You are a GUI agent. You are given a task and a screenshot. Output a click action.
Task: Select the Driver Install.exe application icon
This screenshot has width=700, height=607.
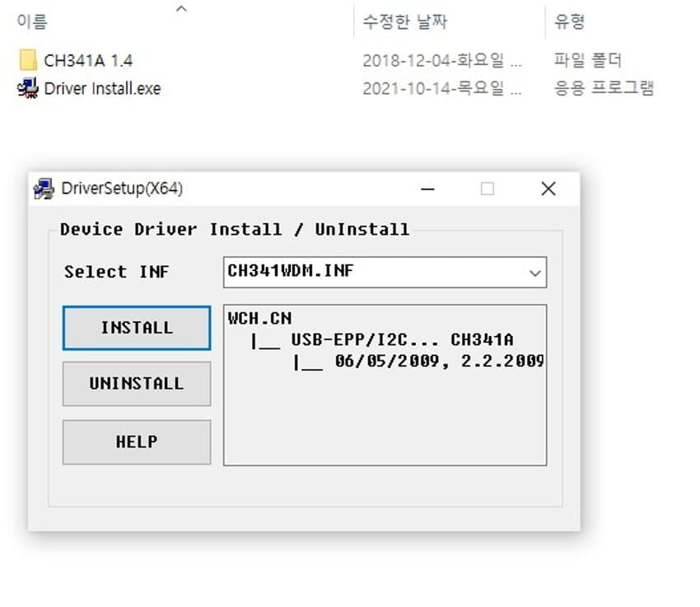click(28, 88)
